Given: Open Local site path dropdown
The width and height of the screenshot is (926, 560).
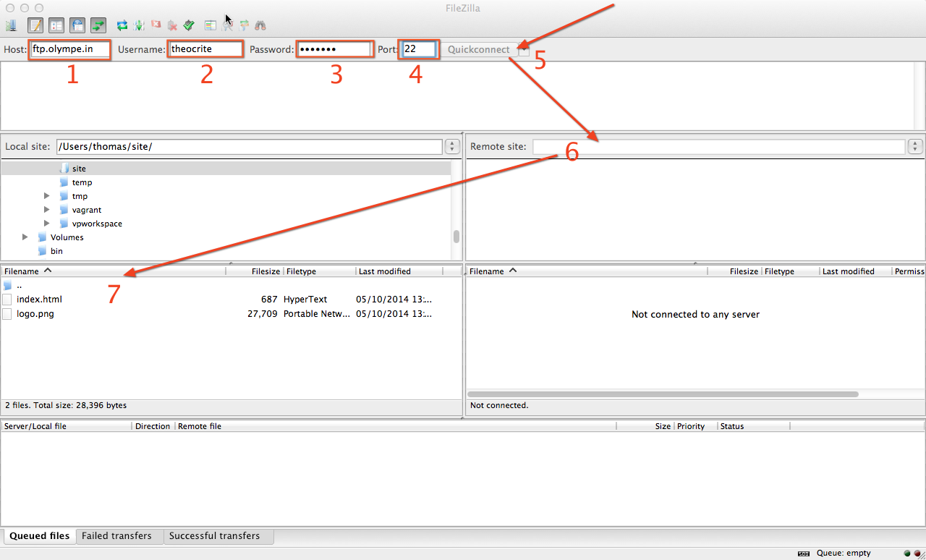Looking at the screenshot, I should pyautogui.click(x=453, y=147).
